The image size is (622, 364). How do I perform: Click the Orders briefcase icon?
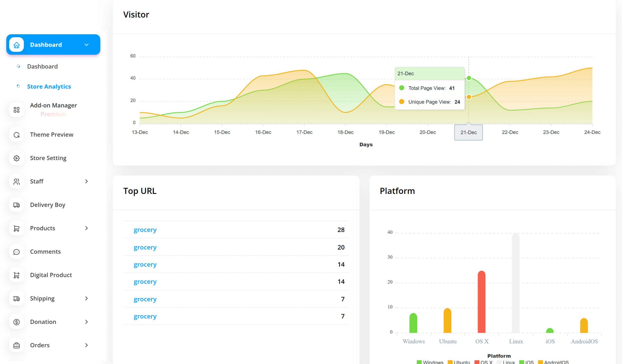coord(17,346)
